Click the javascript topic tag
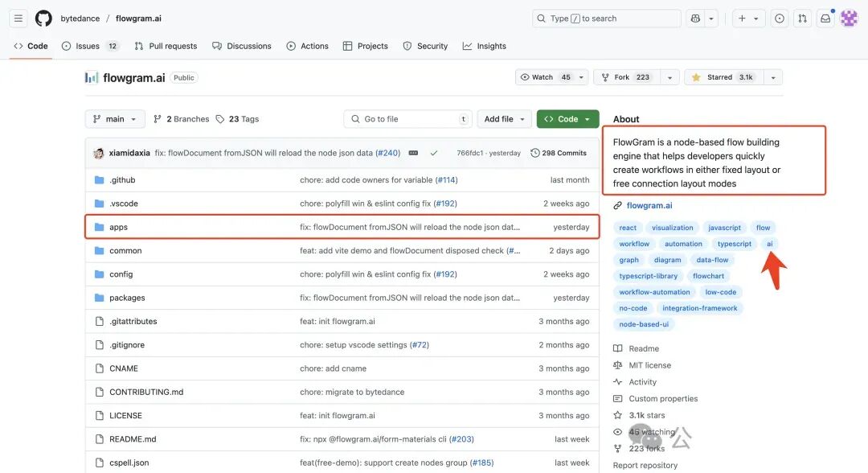Image resolution: width=868 pixels, height=473 pixels. click(x=725, y=228)
